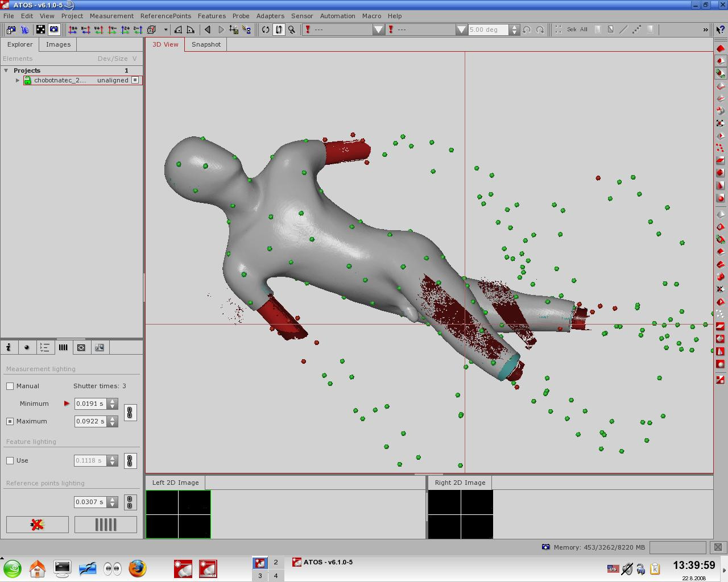Switch to the Images tab in the Explorer panel

click(x=57, y=44)
